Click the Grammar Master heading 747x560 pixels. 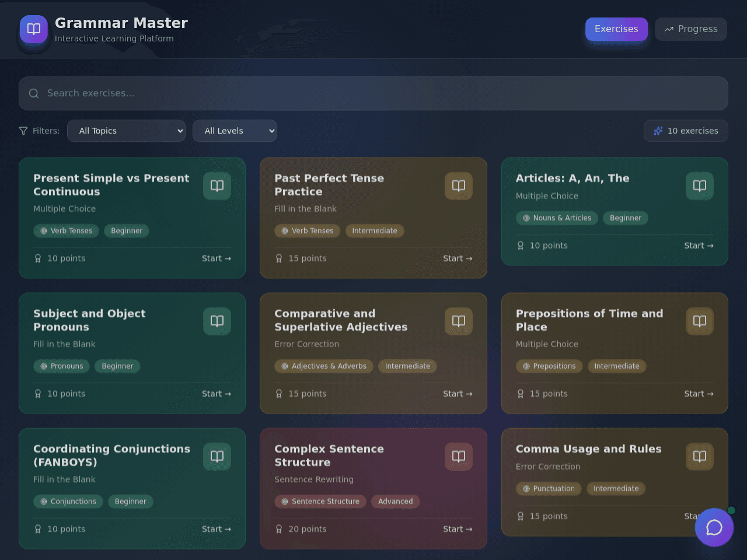pos(121,23)
